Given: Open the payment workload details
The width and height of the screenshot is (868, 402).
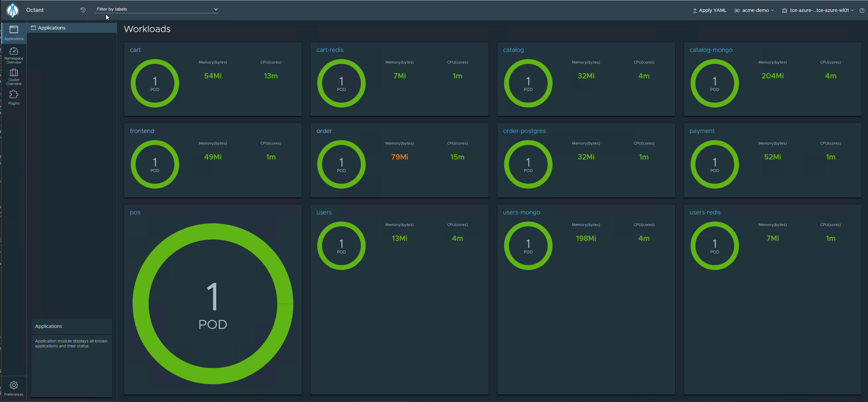Looking at the screenshot, I should coord(702,131).
